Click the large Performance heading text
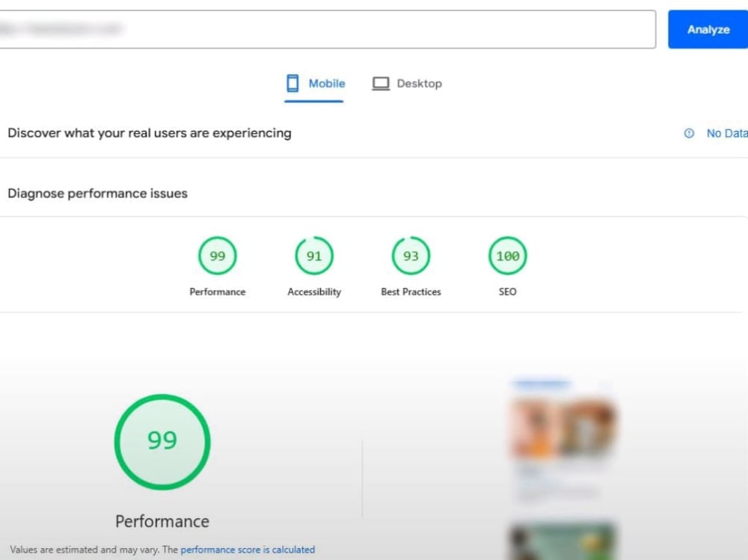 (x=162, y=521)
